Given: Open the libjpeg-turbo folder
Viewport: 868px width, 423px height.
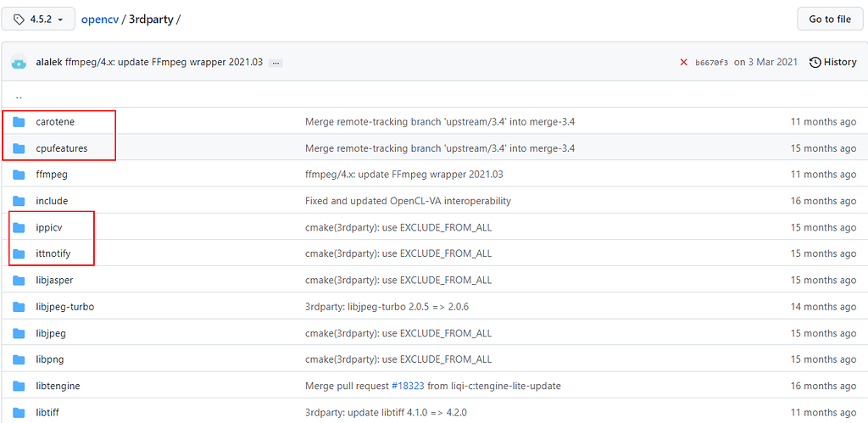Looking at the screenshot, I should pos(64,306).
